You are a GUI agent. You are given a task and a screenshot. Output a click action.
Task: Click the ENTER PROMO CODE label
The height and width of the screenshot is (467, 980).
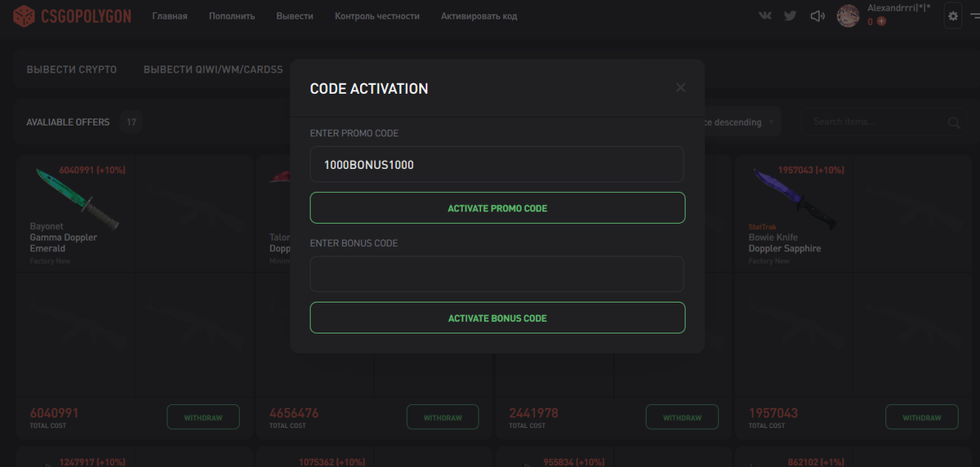point(354,133)
